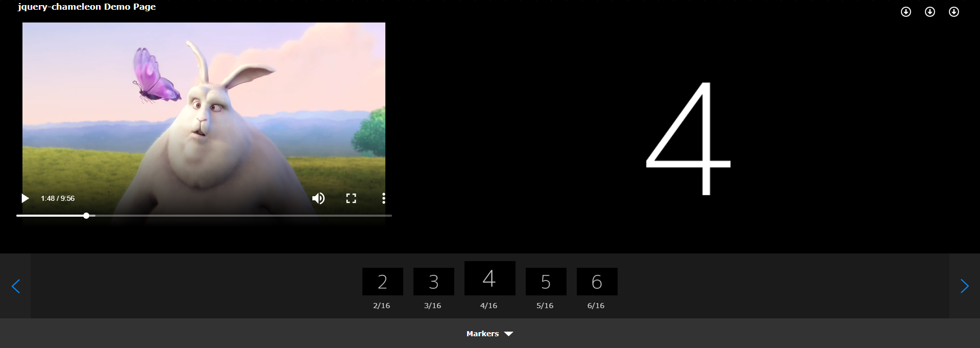The width and height of the screenshot is (980, 348).
Task: Click the 5/16 slide label
Action: (545, 306)
